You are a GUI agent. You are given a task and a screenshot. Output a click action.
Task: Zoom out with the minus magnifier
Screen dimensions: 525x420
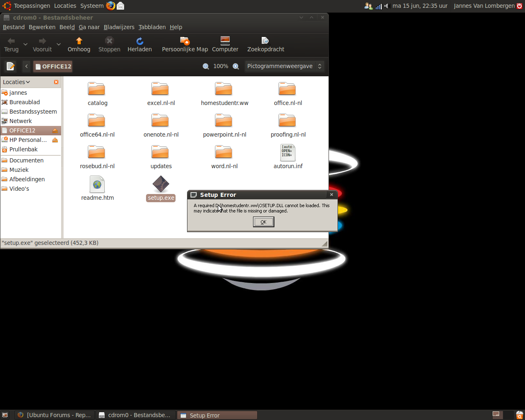[206, 66]
